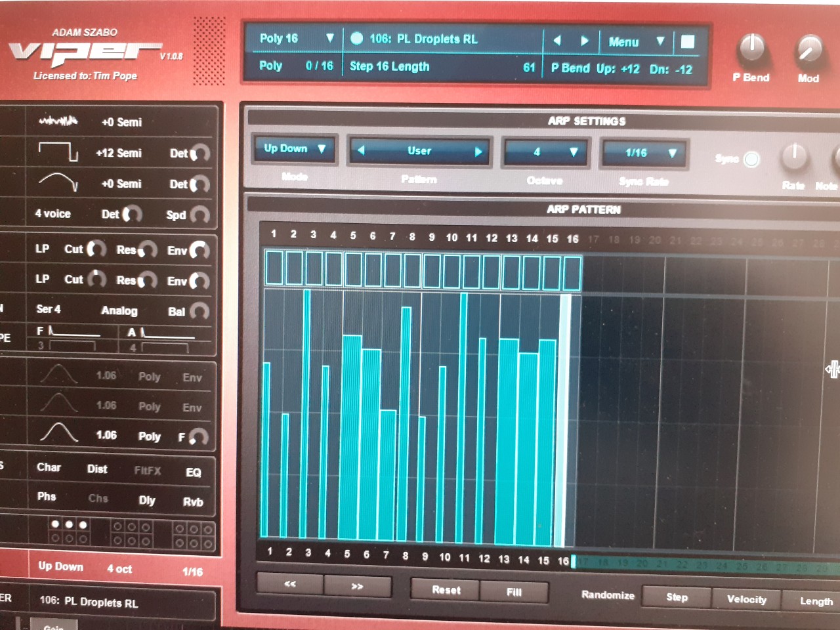Image resolution: width=840 pixels, height=630 pixels.
Task: Click the << shift pattern left button
Action: click(x=290, y=584)
